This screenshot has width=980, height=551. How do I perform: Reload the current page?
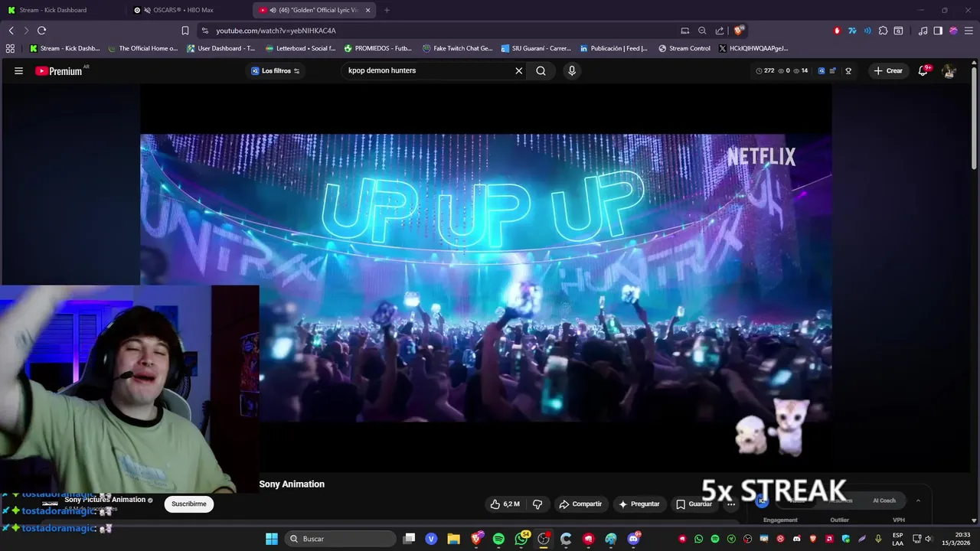click(42, 31)
